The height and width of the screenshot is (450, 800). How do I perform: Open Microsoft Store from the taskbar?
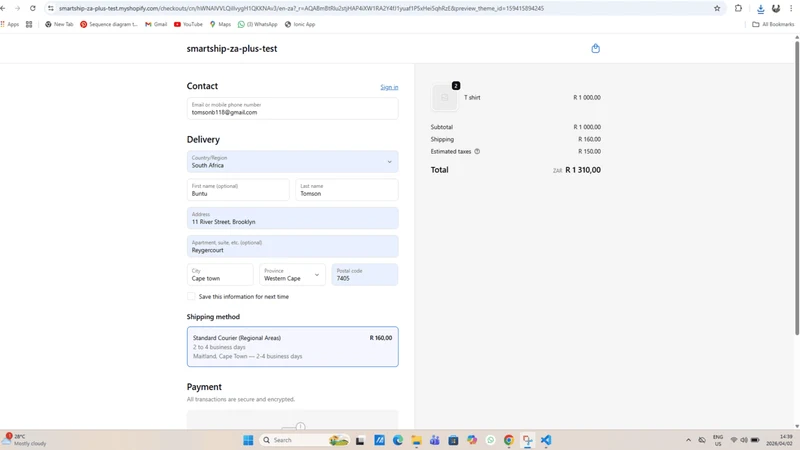(x=453, y=440)
